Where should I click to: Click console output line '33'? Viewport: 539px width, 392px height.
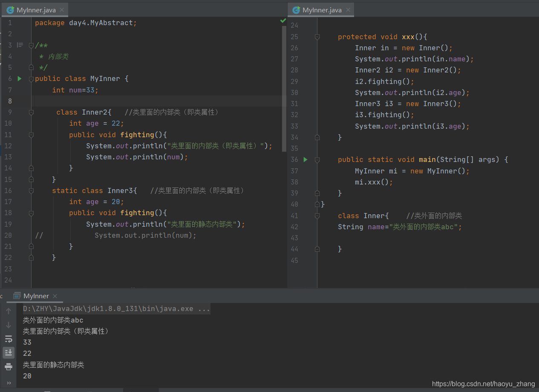(27, 342)
